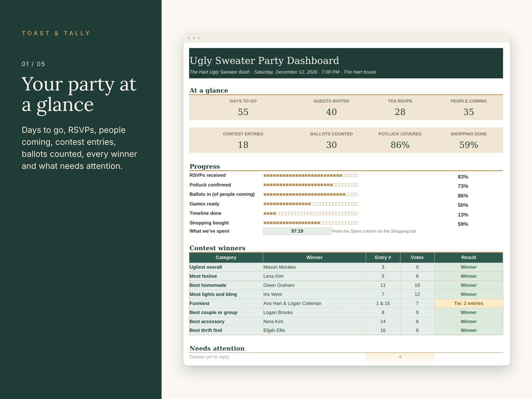Screen dimensions: 532x399
Task: Select the 'What we've spent' cell 97.19
Action: pos(297,231)
